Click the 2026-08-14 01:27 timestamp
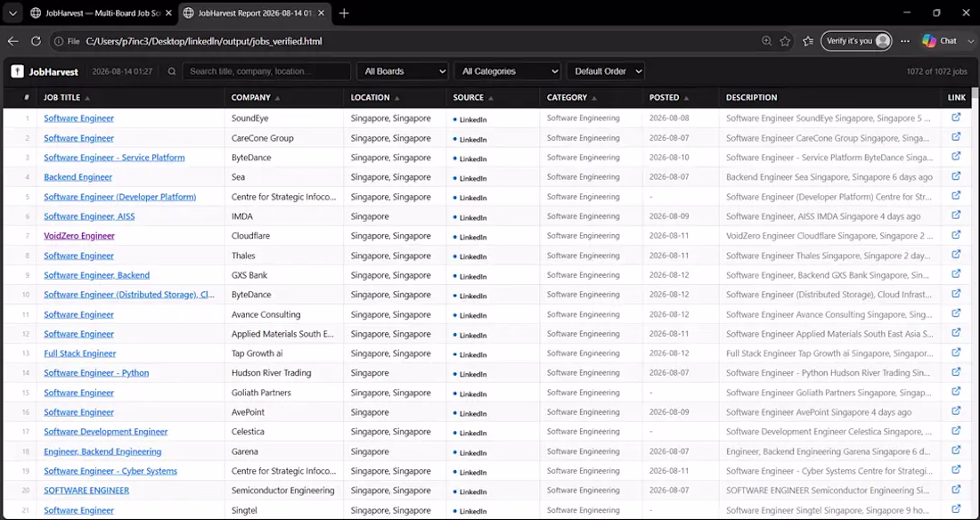980x520 pixels. (x=122, y=71)
